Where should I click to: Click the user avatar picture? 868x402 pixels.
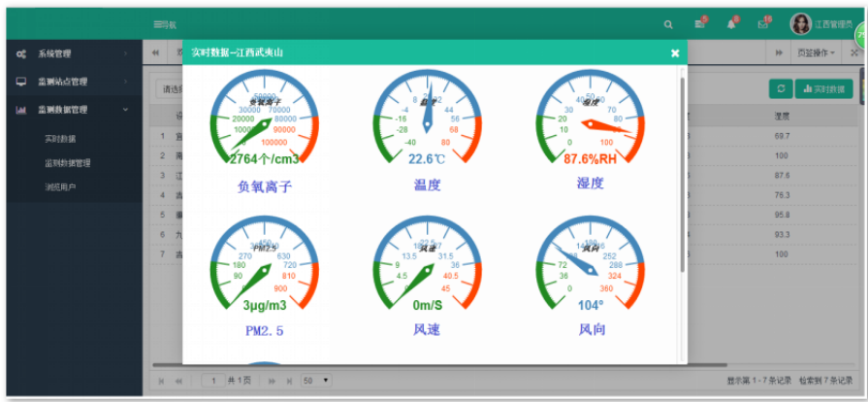pyautogui.click(x=801, y=24)
